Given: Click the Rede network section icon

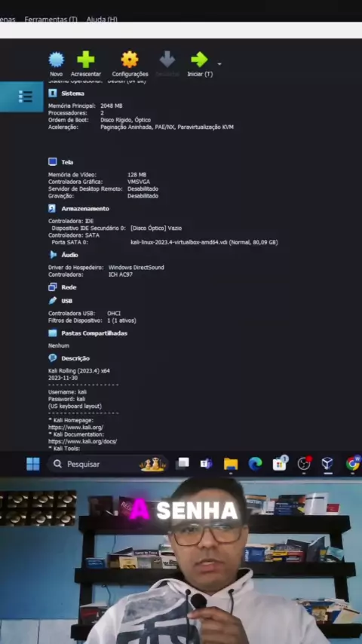Looking at the screenshot, I should [x=53, y=287].
